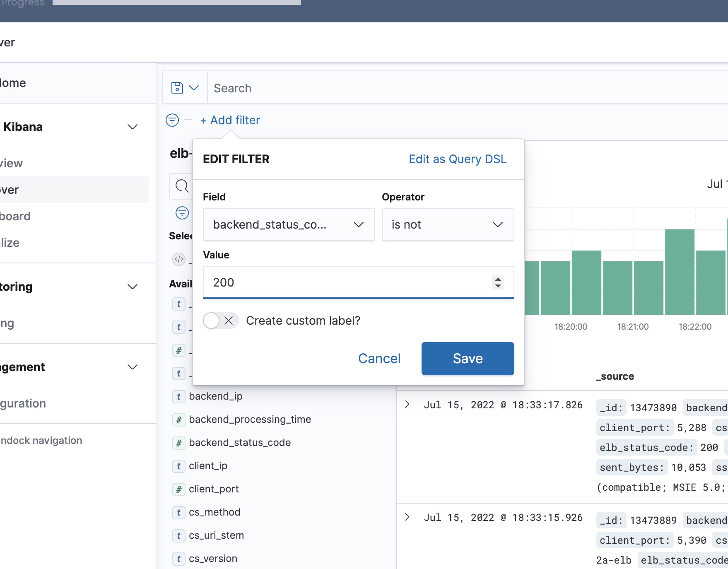Click the _source code icon in Selected fields
728x569 pixels.
click(x=179, y=259)
